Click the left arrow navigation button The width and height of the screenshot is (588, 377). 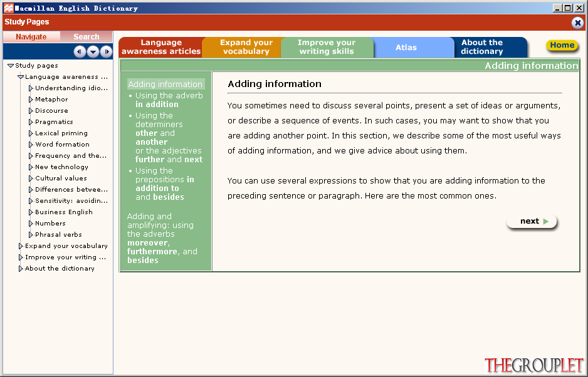(x=80, y=51)
